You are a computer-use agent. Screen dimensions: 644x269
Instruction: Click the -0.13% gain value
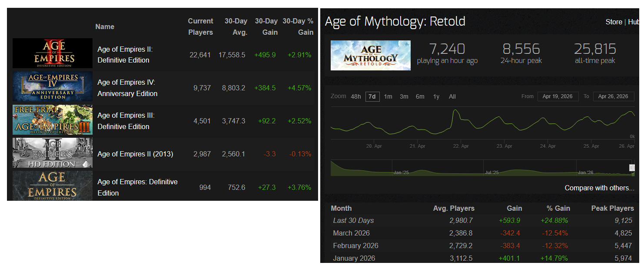pos(300,154)
